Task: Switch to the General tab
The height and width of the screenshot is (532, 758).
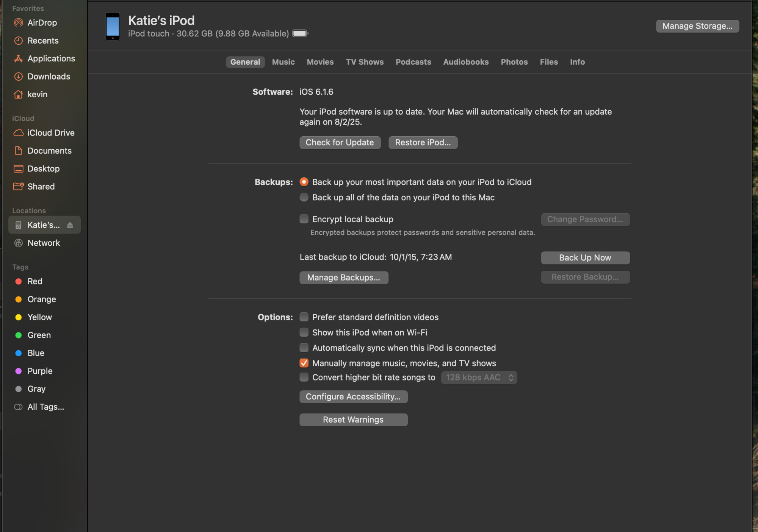Action: click(x=245, y=62)
